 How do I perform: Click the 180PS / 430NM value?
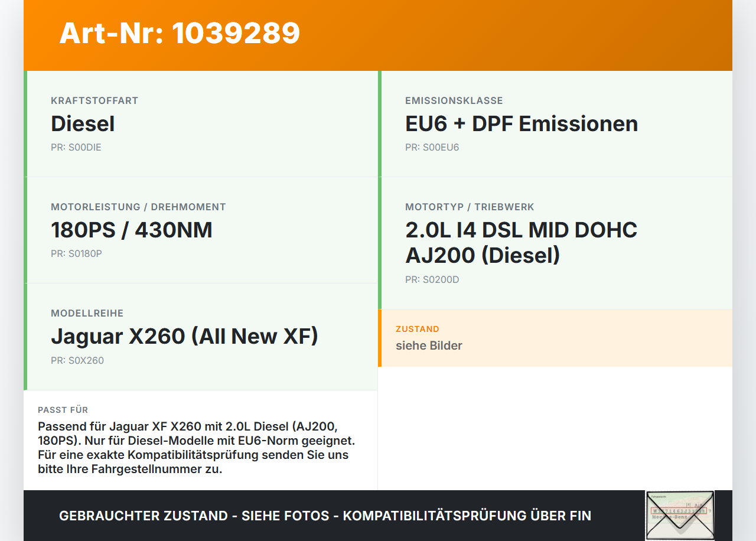(132, 230)
